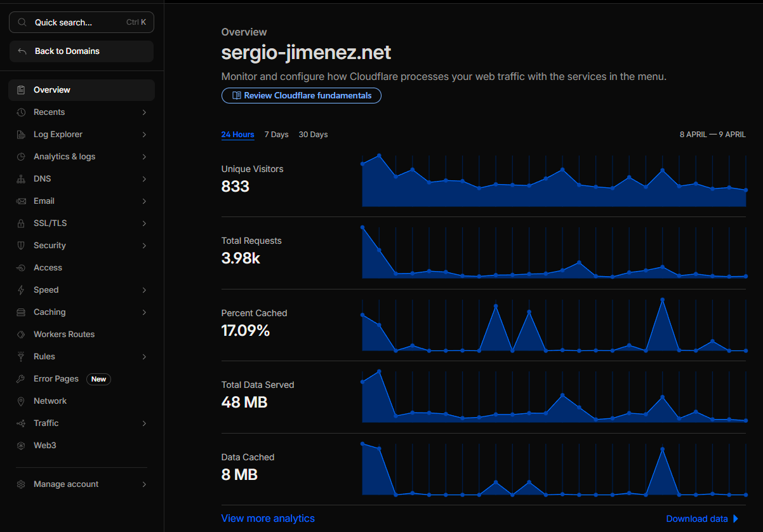Click the Data Cached chart

[554, 469]
